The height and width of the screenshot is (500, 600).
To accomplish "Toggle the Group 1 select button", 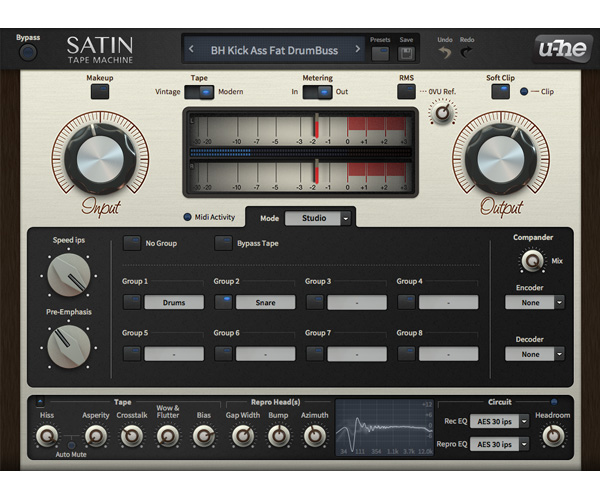I will (x=132, y=302).
